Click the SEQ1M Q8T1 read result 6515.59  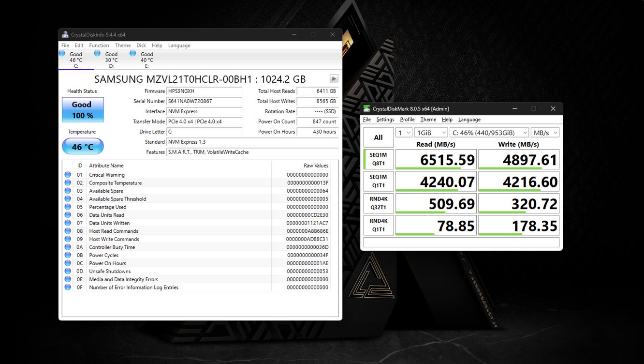(436, 159)
